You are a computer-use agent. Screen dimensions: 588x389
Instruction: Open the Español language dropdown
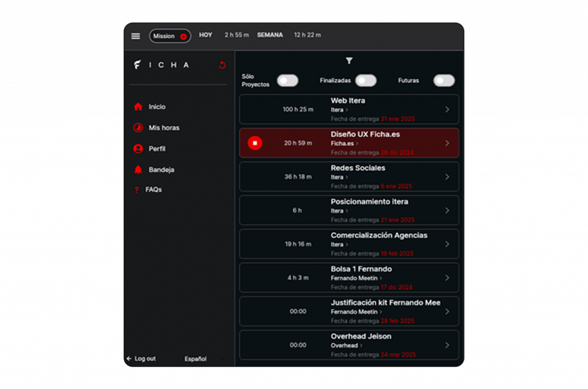204,359
